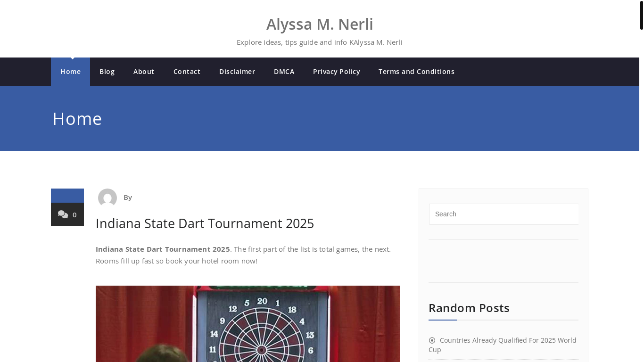Screen dimensions: 644x362
Task: Click the site tagline Explore ideas text
Action: pos(320,42)
